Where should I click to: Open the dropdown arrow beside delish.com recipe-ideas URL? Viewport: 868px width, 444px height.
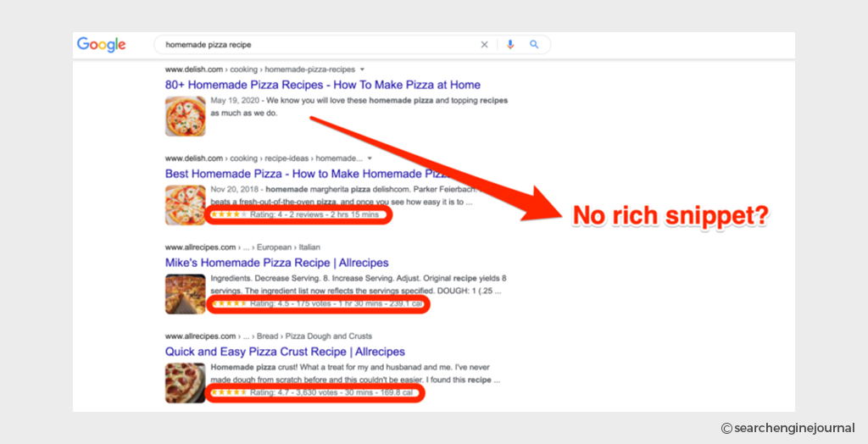(370, 158)
